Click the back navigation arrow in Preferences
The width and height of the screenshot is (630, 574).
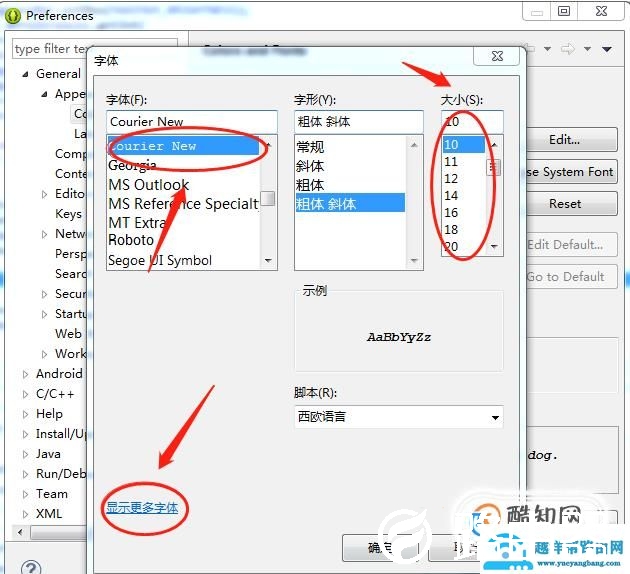click(530, 49)
